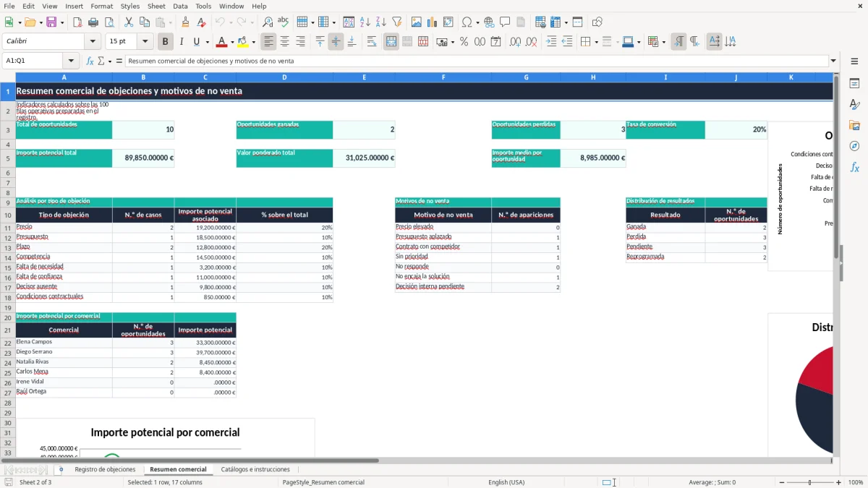Viewport: 868px width, 488px height.
Task: Click the Print icon
Action: pyautogui.click(x=93, y=22)
